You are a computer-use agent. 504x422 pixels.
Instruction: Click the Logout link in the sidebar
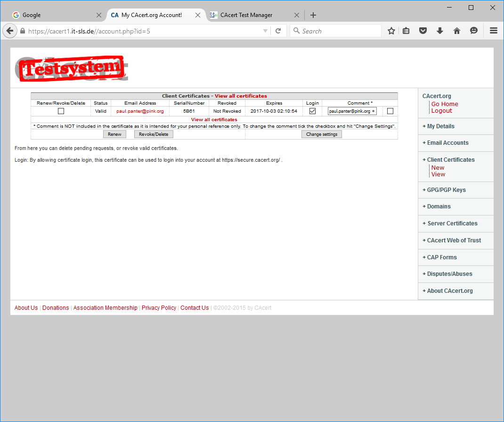coord(441,111)
